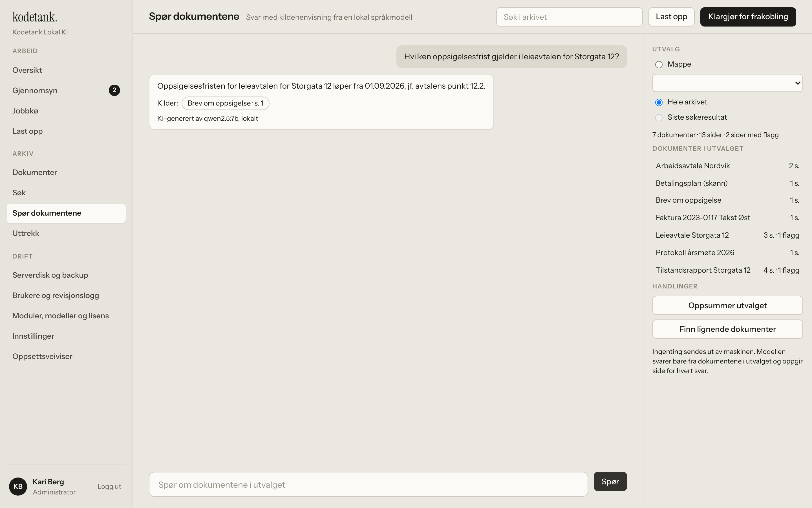Click Oppsummer utvalget button
The width and height of the screenshot is (812, 508).
[727, 305]
